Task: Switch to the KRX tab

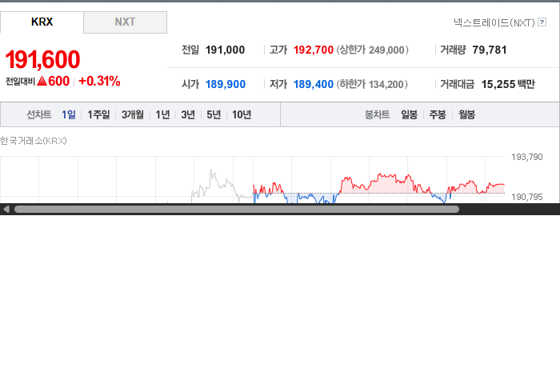Action: (x=42, y=22)
